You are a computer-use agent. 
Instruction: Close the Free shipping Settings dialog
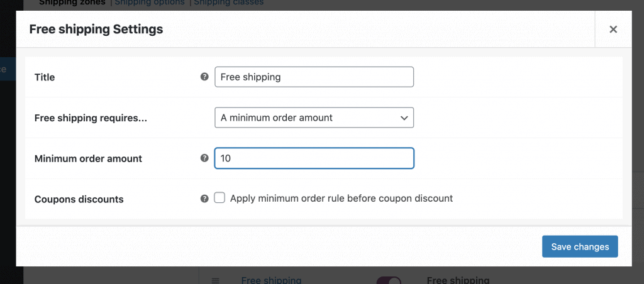pos(613,29)
